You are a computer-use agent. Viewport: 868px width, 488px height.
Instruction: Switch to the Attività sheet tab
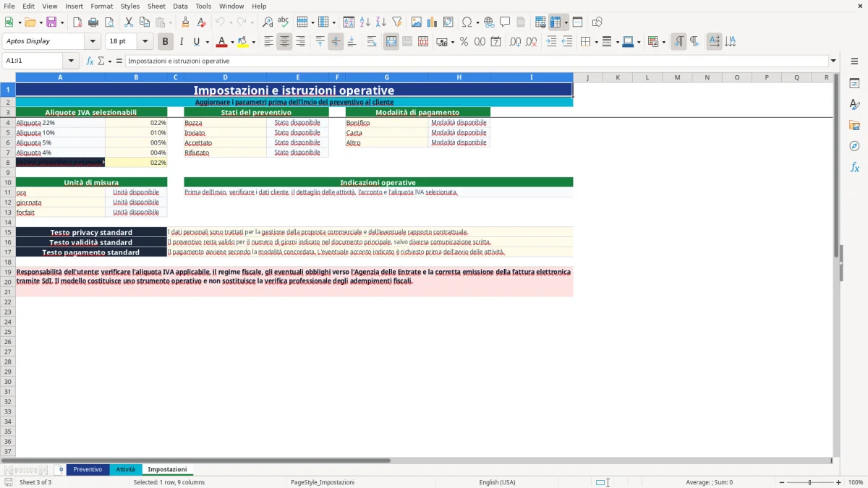pos(125,469)
